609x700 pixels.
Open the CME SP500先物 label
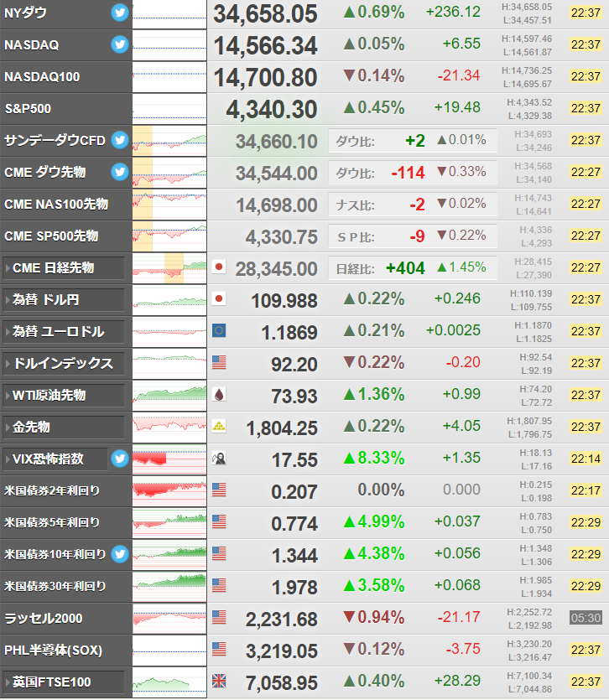[x=51, y=236]
